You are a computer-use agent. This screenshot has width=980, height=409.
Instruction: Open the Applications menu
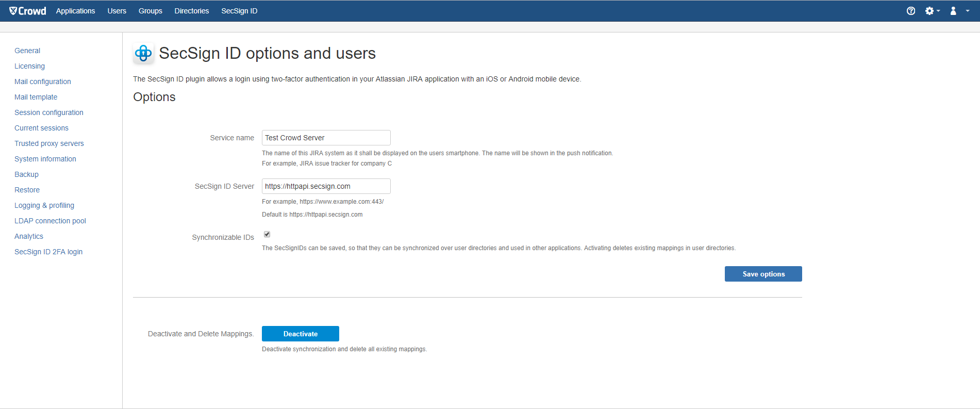click(75, 11)
